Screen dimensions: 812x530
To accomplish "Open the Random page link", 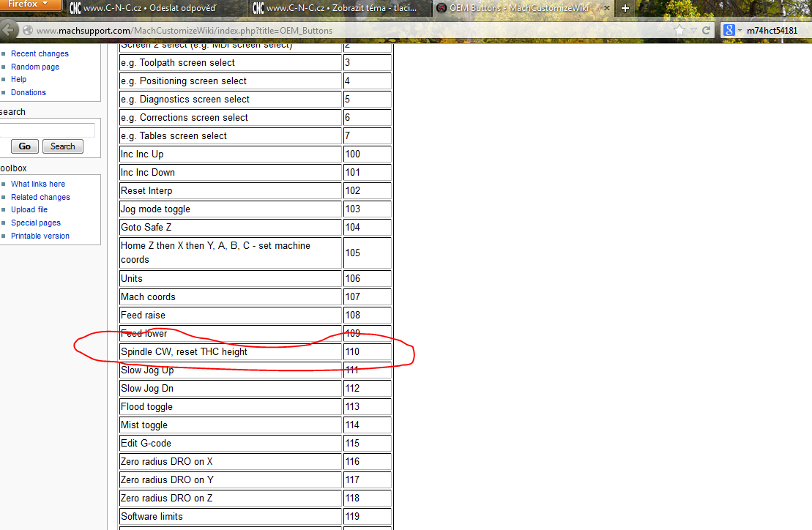I will [35, 67].
